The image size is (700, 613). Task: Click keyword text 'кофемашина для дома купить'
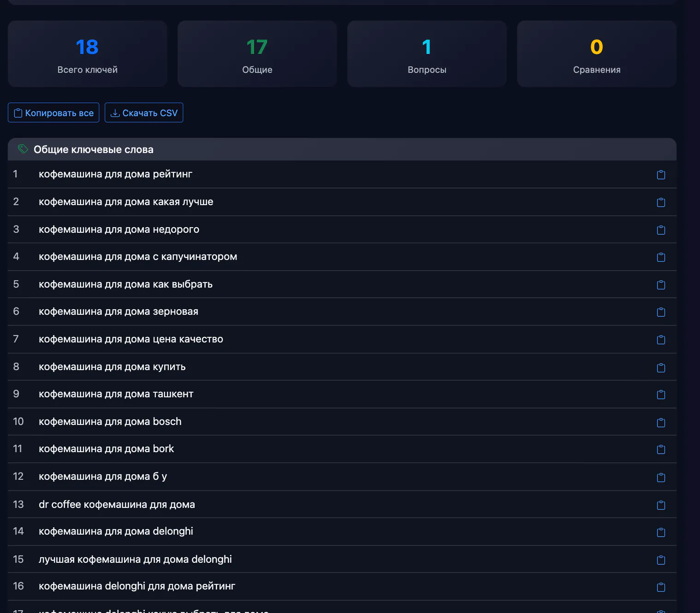112,367
